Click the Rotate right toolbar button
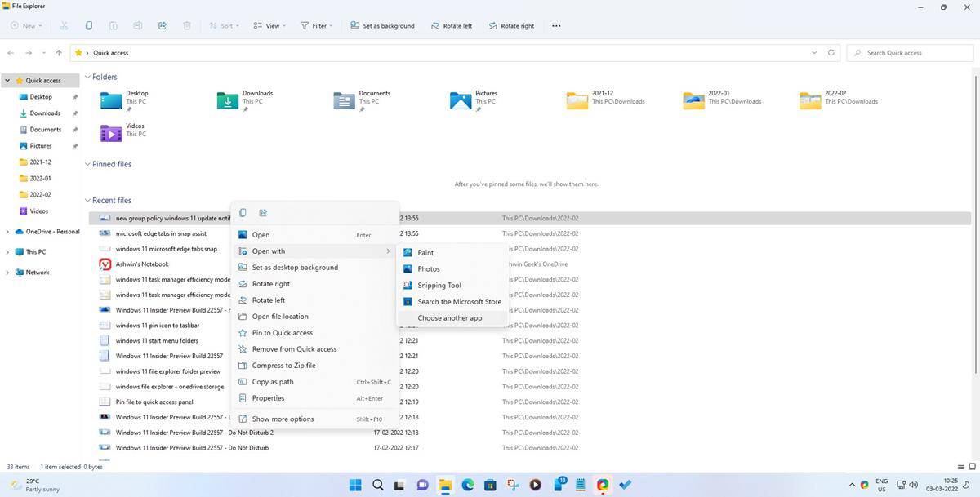Screen dimensions: 980x497 (514, 25)
